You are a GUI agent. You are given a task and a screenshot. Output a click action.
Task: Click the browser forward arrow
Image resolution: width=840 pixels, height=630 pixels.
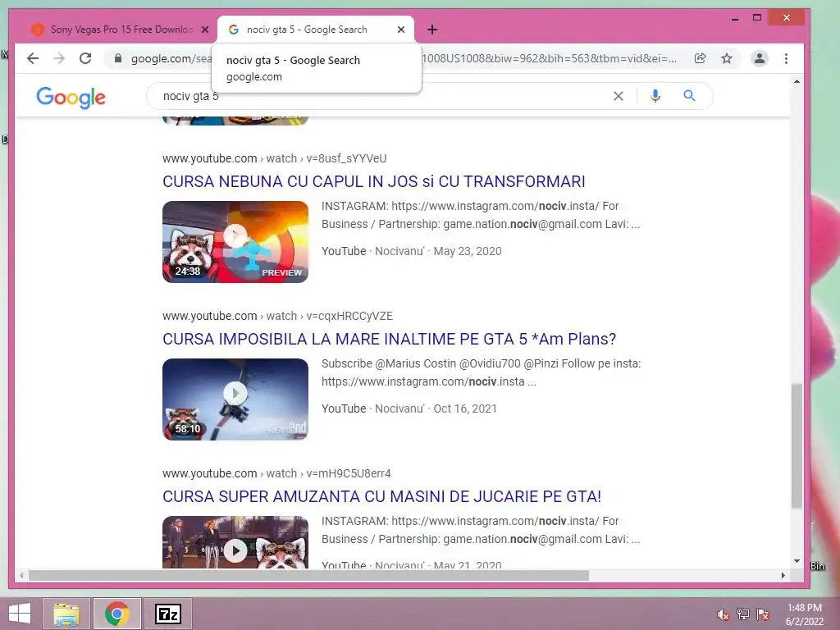(x=59, y=58)
